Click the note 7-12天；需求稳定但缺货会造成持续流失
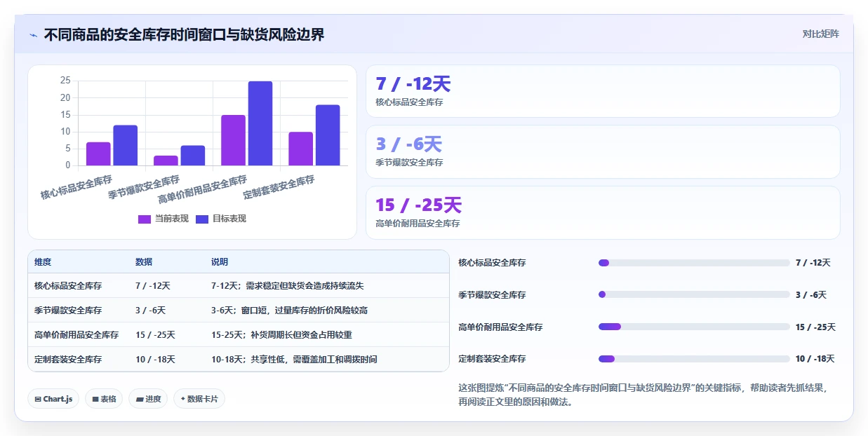 [x=288, y=286]
